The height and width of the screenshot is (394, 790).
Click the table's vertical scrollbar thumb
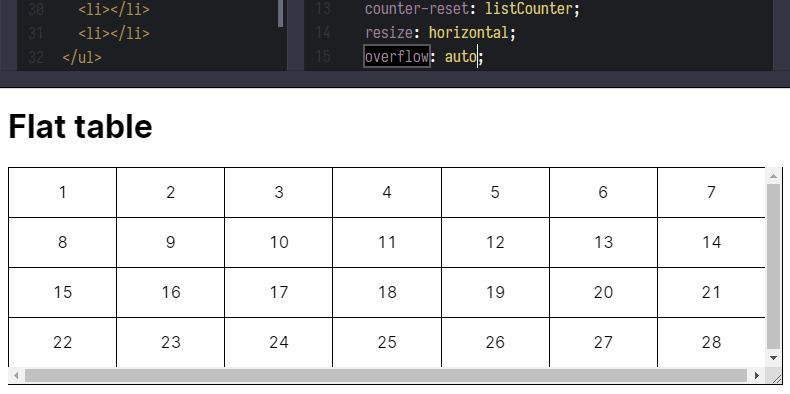coord(773,267)
